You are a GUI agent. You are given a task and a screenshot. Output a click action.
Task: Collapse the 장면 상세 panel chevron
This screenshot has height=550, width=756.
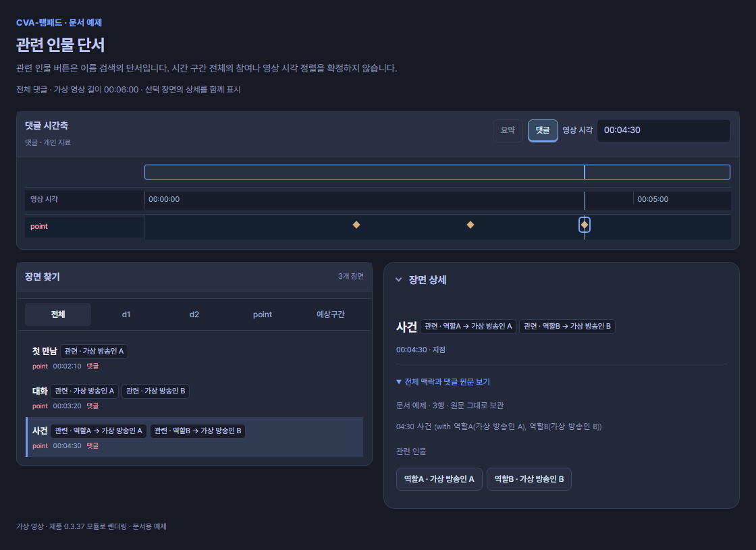point(398,279)
